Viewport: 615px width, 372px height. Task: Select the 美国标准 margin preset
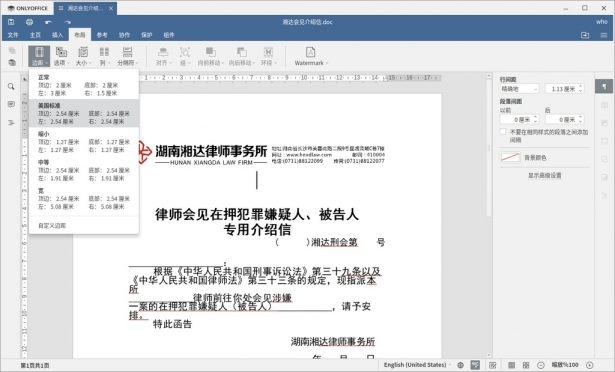(x=84, y=113)
